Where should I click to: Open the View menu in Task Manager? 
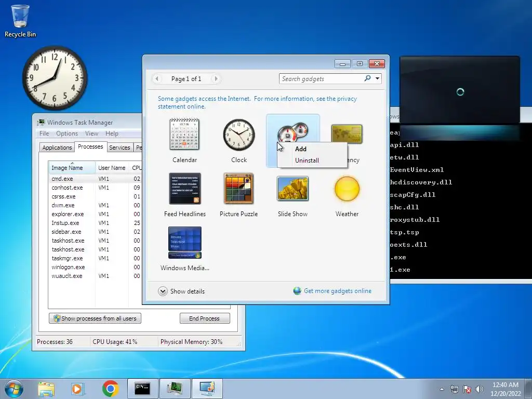pyautogui.click(x=91, y=134)
